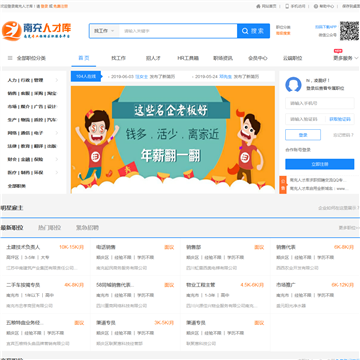This screenshot has height=360, width=360.
Task: Click the blue 立即注册 register button
Action: [x=320, y=164]
